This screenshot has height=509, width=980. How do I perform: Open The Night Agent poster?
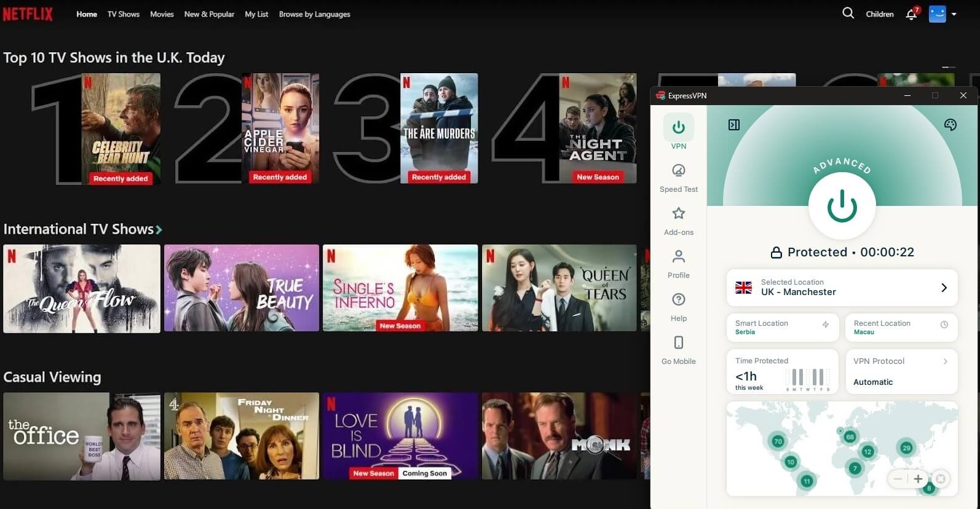(598, 128)
